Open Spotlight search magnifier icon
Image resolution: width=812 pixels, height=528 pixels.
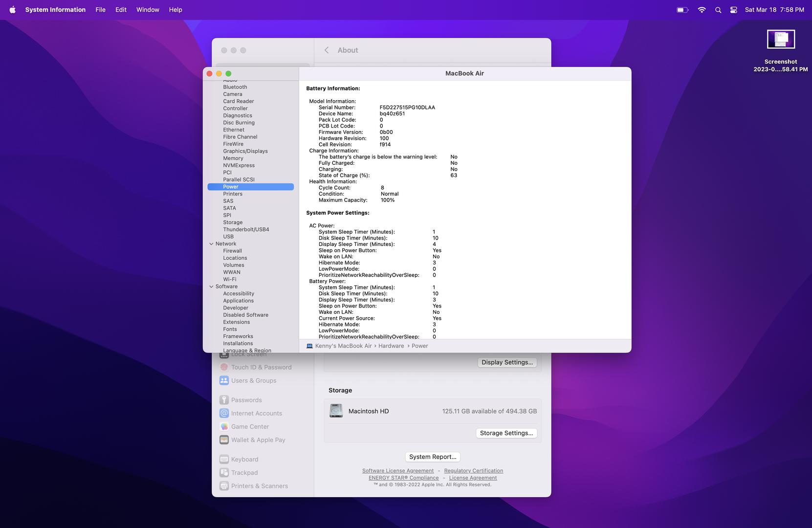point(718,10)
